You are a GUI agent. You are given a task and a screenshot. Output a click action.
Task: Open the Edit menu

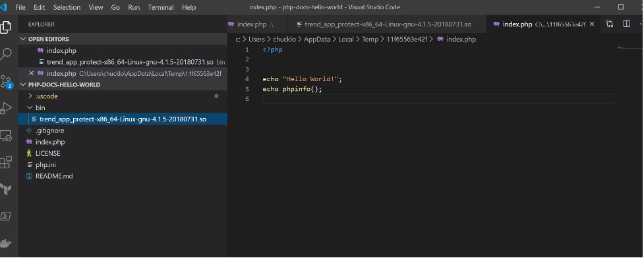tap(40, 7)
